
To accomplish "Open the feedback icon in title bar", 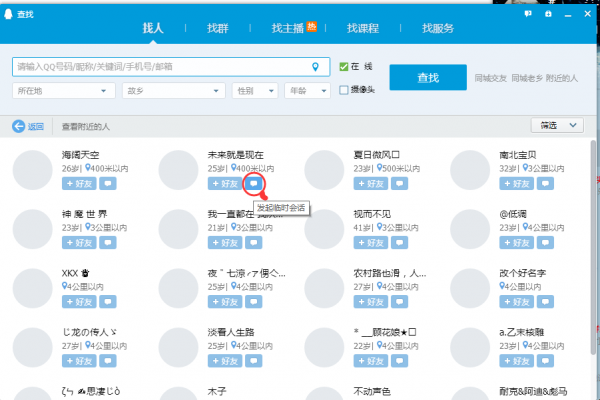I will 527,13.
